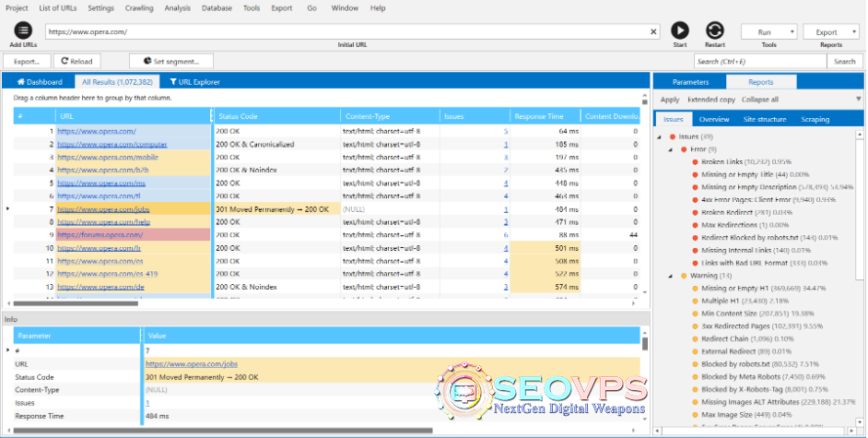This screenshot has height=438, width=868.
Task: Click Apply in the reports panel
Action: (x=669, y=100)
